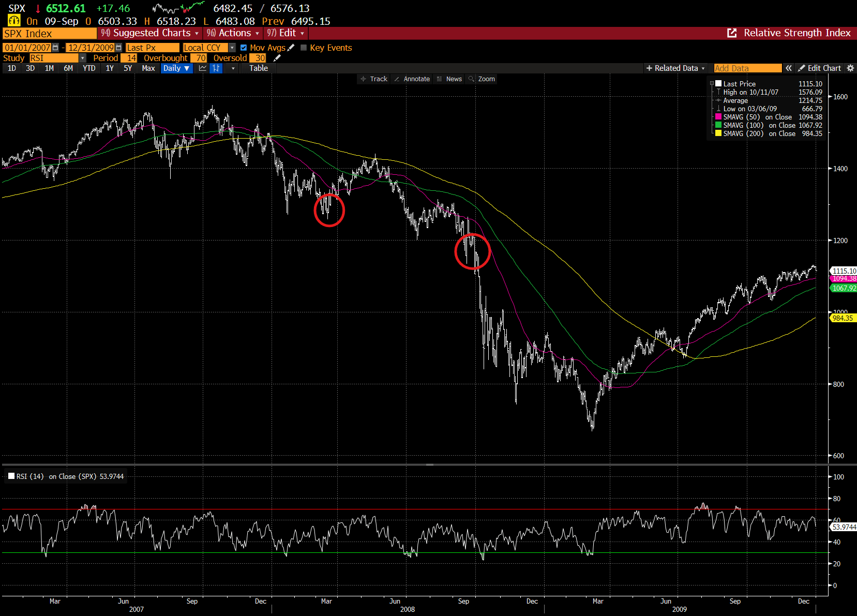Click the 984.35 SMAVG 200 axis label

click(844, 318)
